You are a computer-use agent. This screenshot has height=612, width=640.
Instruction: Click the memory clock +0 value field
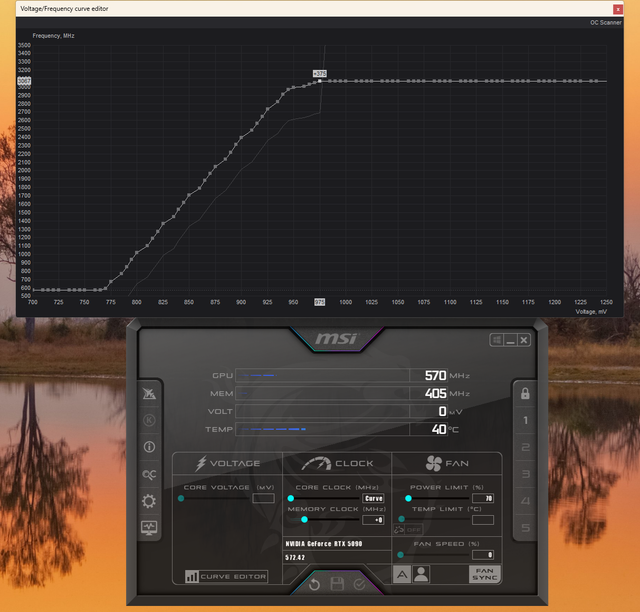click(x=373, y=520)
